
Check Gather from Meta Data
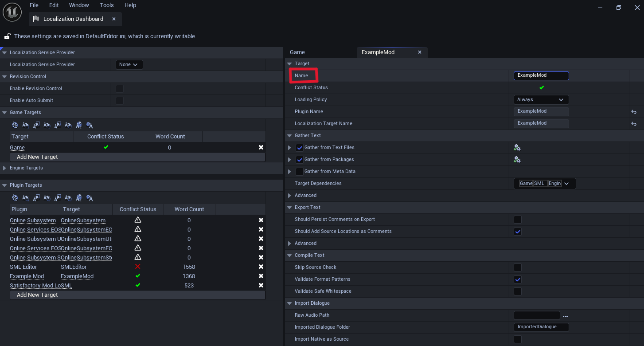point(300,172)
